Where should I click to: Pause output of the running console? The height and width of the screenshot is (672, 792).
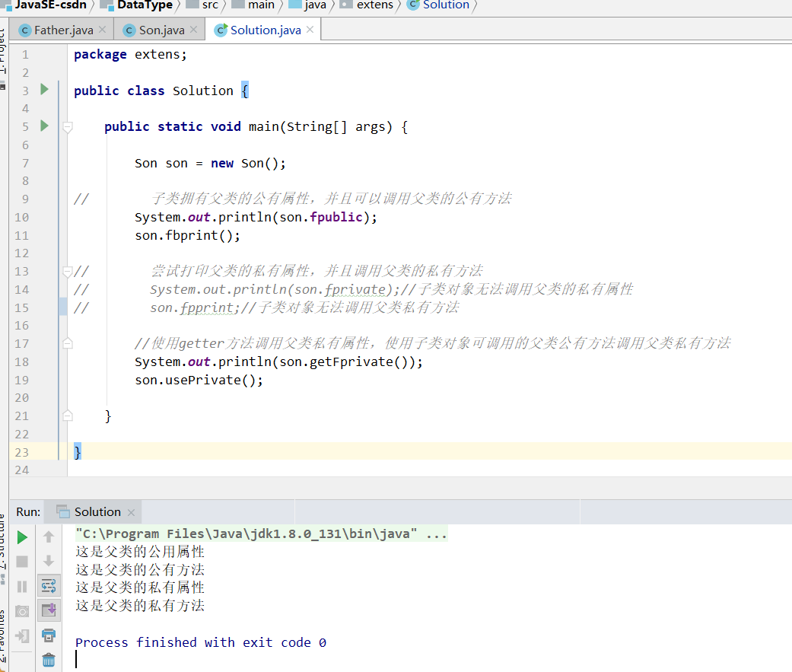click(x=21, y=585)
